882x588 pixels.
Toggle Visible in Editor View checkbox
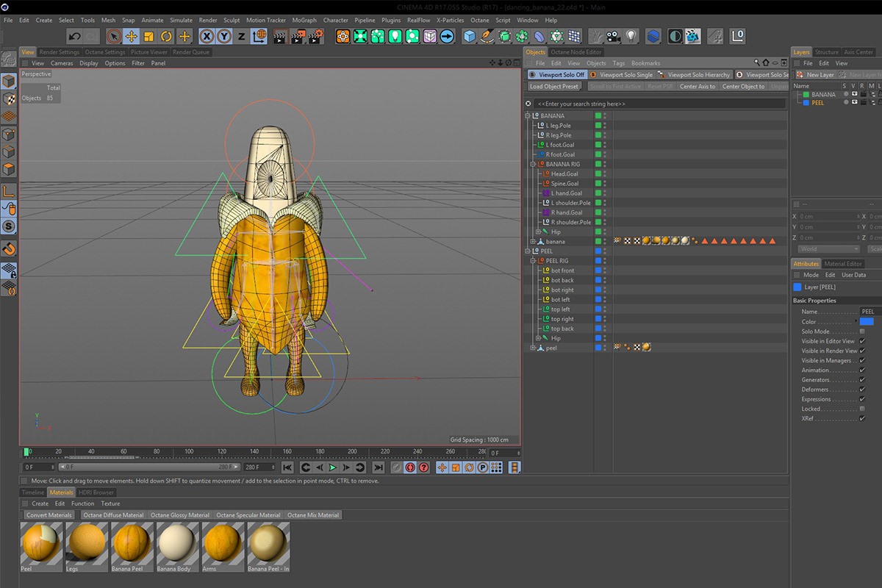pos(862,341)
